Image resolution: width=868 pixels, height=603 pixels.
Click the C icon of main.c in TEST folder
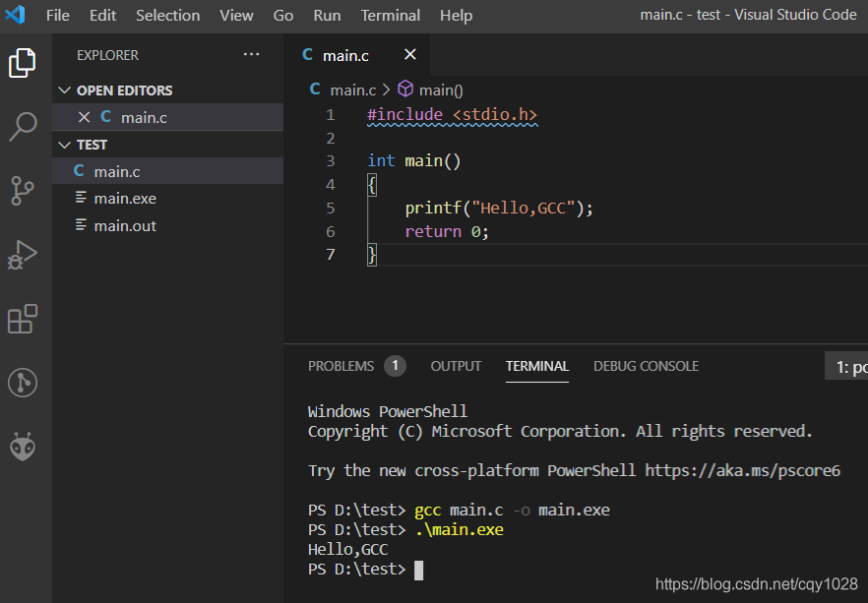79,171
